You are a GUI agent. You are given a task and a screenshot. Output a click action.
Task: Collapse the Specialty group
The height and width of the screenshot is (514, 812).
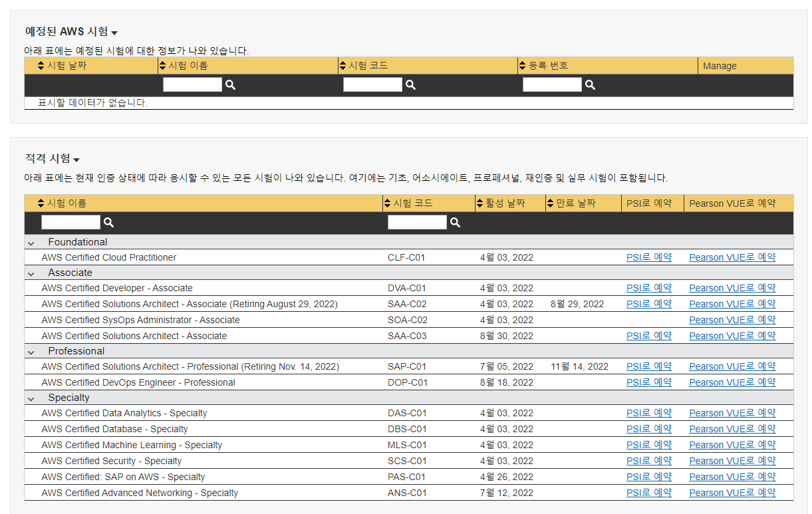[31, 398]
